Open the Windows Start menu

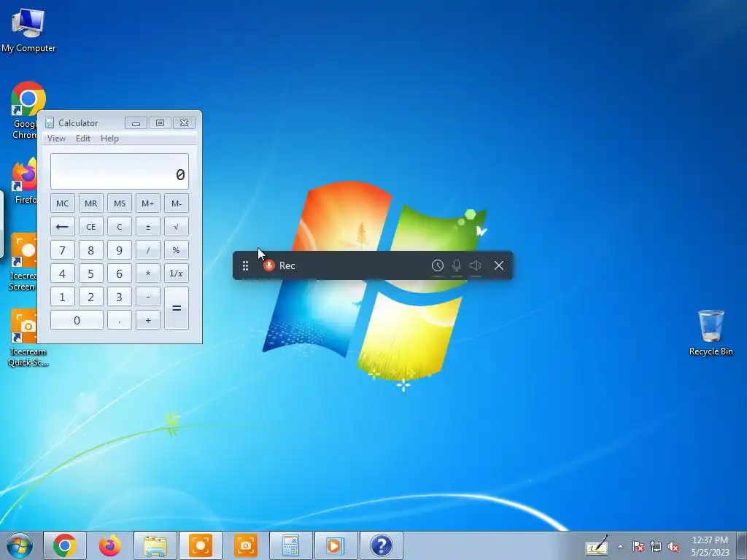(x=20, y=545)
